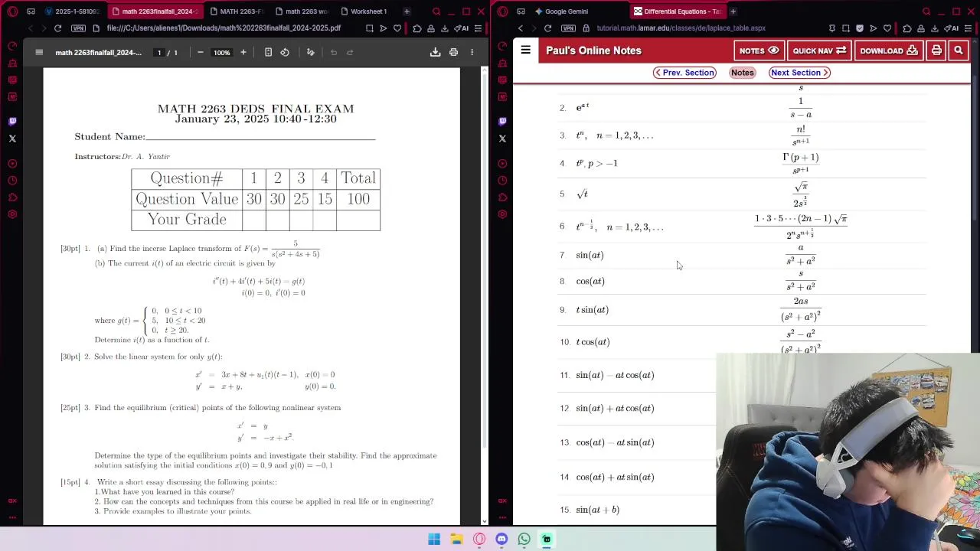This screenshot has width=980, height=551.
Task: Click the PDF fit-to-page icon
Action: click(268, 52)
